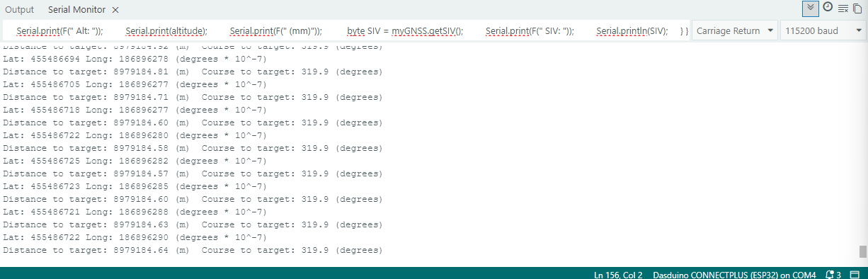Viewport: 868px width, 279px height.
Task: Click line Distance to target: 8979184.81
Action: pyautogui.click(x=193, y=72)
